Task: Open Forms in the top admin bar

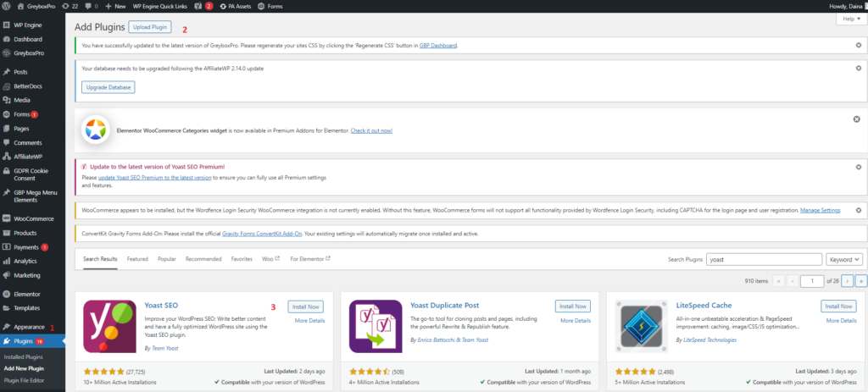Action: pos(270,6)
